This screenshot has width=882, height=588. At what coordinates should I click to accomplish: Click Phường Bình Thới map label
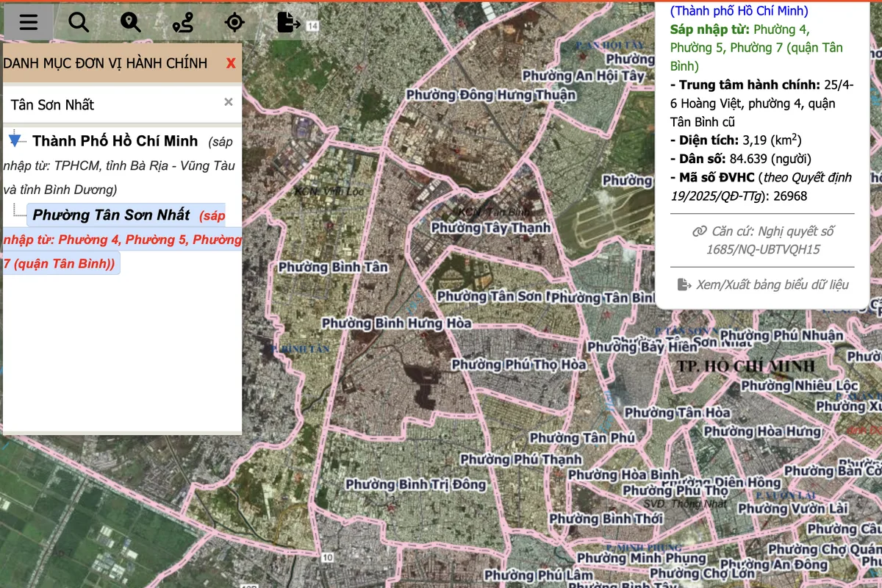606,519
